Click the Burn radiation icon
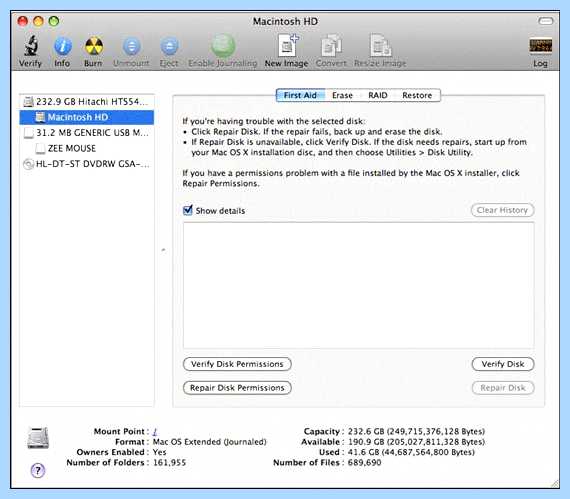Image resolution: width=570 pixels, height=499 pixels. (94, 47)
